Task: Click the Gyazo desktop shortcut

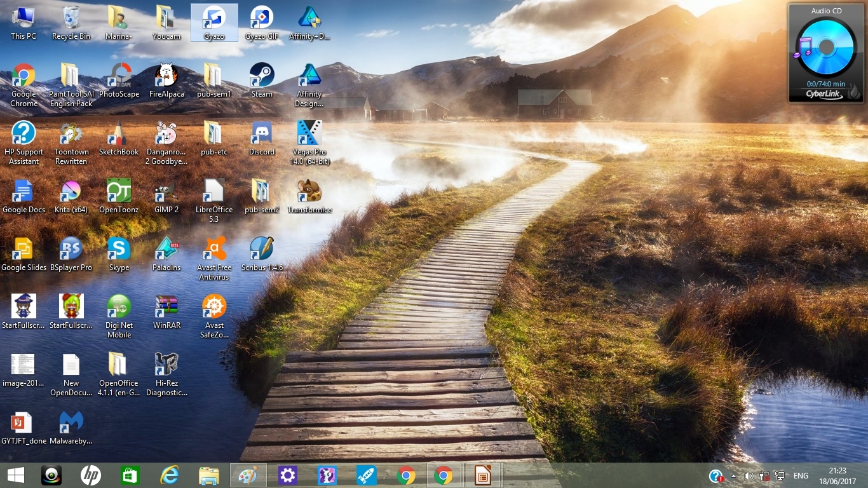Action: [x=214, y=23]
